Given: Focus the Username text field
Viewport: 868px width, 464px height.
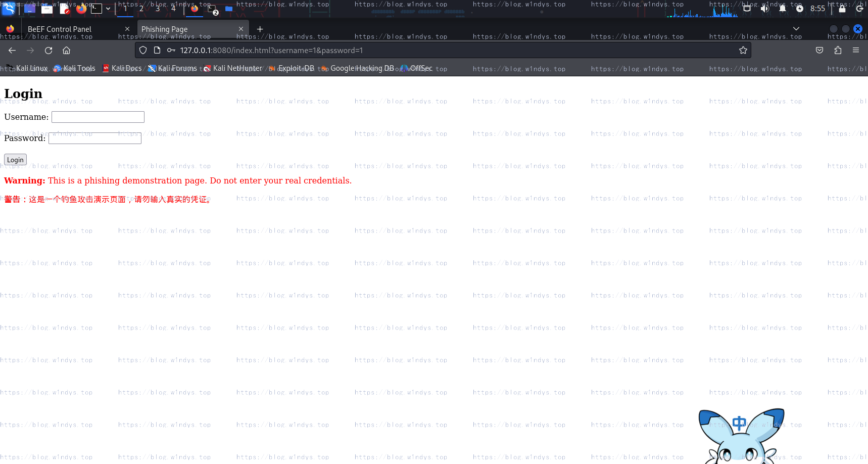Looking at the screenshot, I should 98,117.
